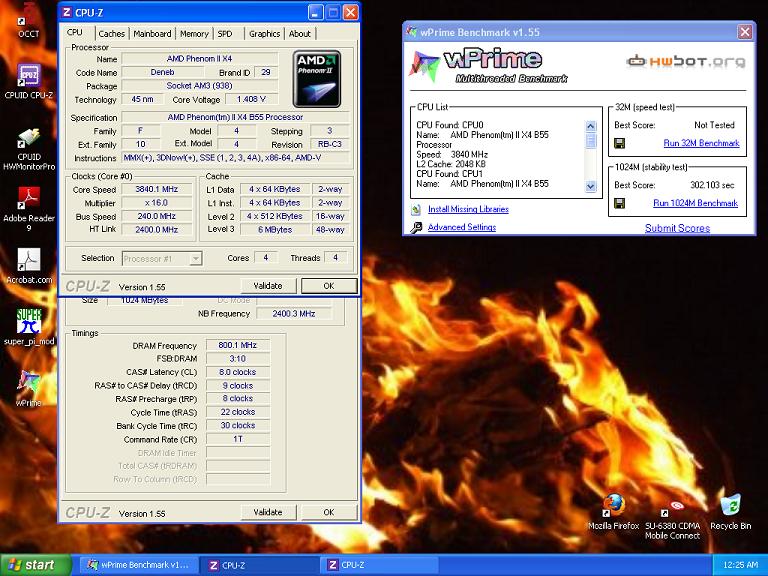
Task: Run the 1024M Benchmark
Action: click(696, 203)
